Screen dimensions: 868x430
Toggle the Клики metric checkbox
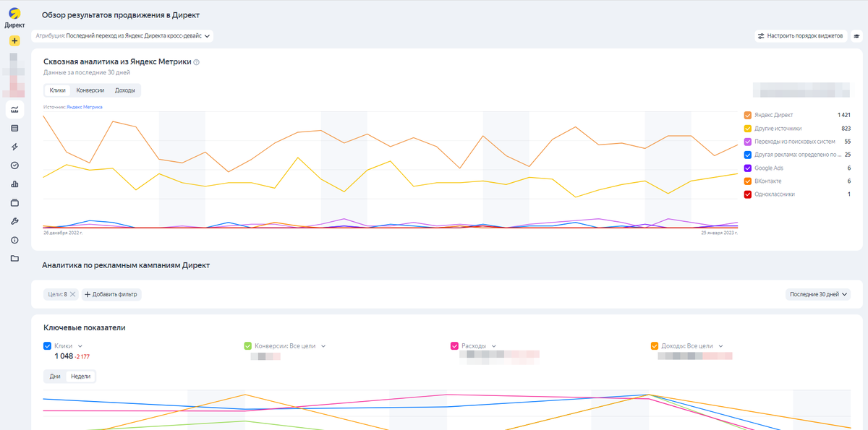[x=47, y=346]
